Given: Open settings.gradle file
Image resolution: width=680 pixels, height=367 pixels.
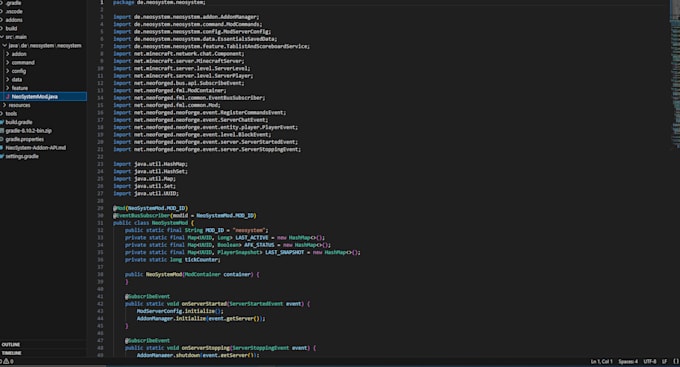Looking at the screenshot, I should [22, 156].
